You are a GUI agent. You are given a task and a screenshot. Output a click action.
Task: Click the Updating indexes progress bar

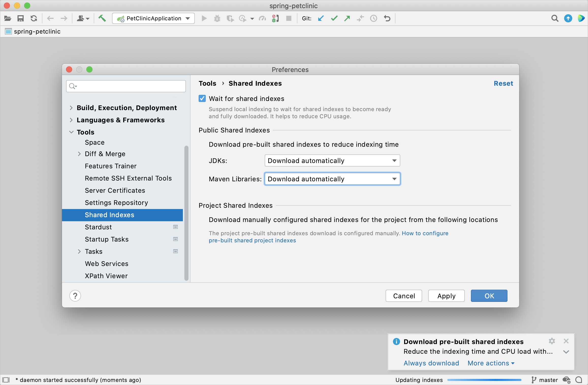point(484,380)
